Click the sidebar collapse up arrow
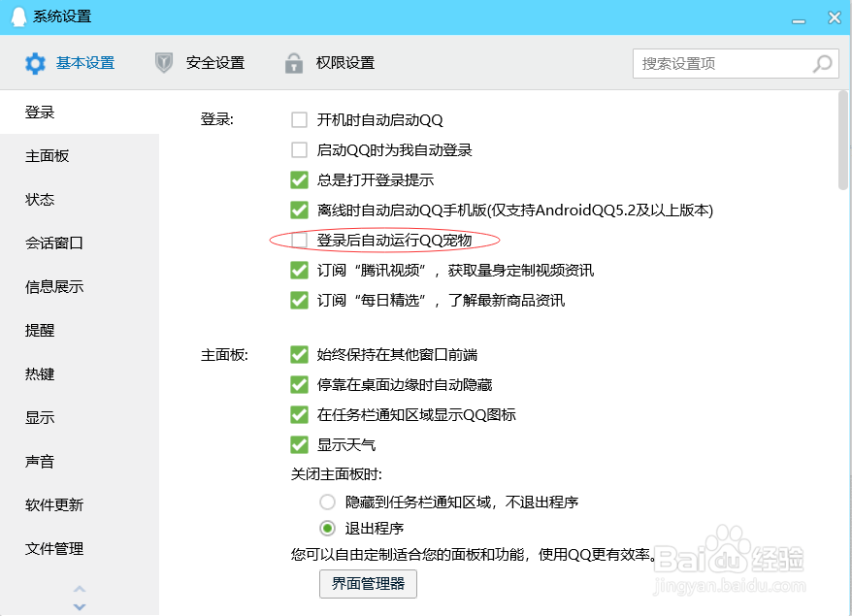 [80, 589]
